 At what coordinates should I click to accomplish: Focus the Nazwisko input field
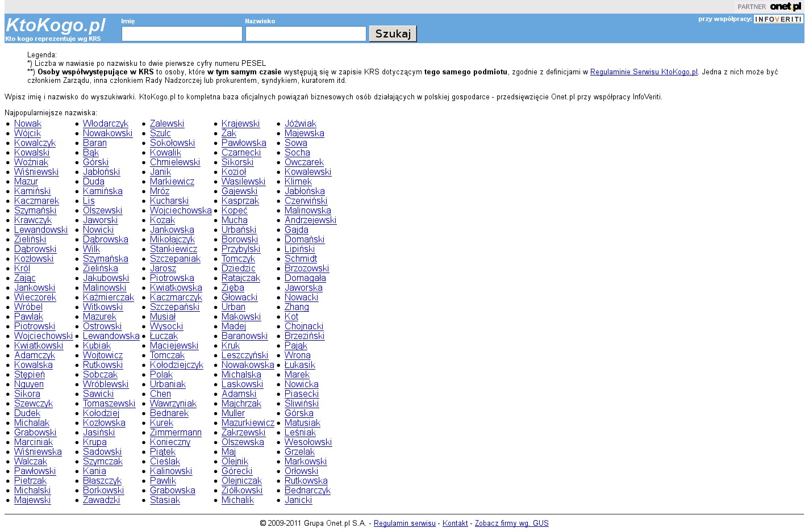[x=306, y=34]
